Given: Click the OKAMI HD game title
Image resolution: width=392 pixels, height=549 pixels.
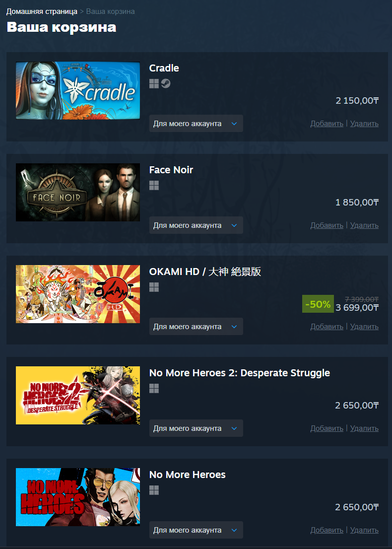Looking at the screenshot, I should pos(205,272).
